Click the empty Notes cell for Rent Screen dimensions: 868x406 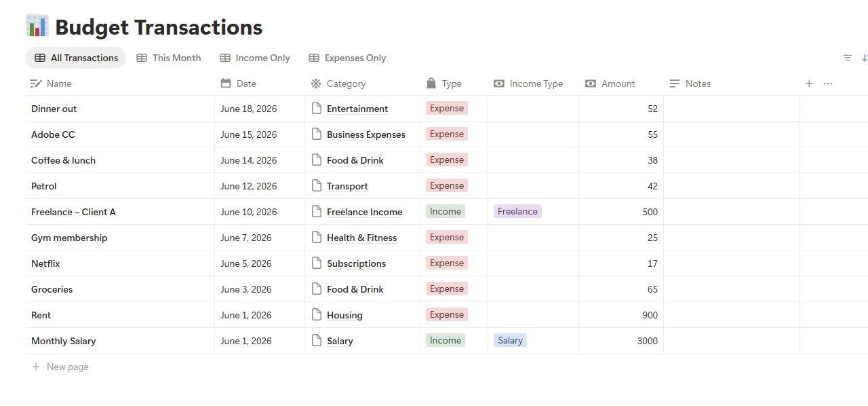tap(732, 315)
